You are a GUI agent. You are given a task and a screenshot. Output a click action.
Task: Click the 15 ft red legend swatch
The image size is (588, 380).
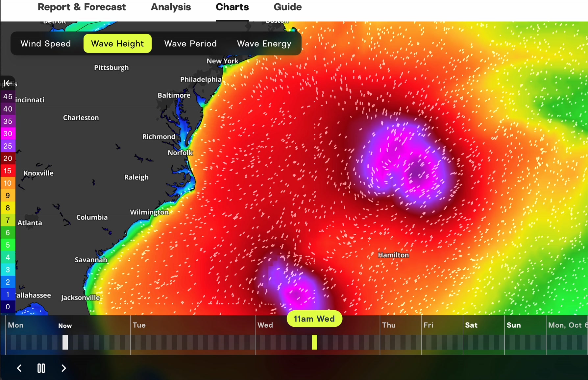[x=8, y=171]
